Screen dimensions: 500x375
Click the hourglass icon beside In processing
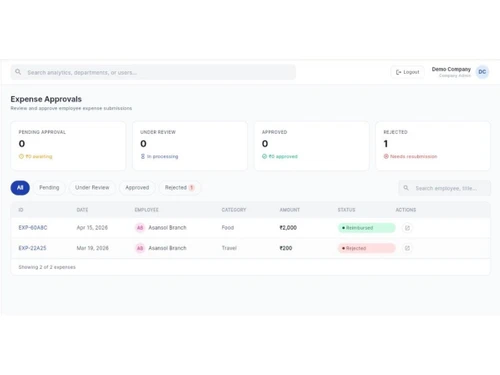pyautogui.click(x=143, y=156)
